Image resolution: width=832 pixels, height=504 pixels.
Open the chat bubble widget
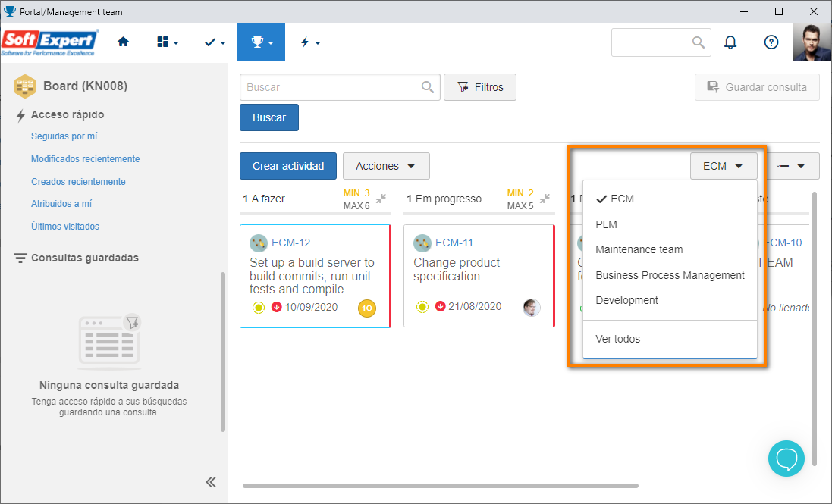pos(786,459)
